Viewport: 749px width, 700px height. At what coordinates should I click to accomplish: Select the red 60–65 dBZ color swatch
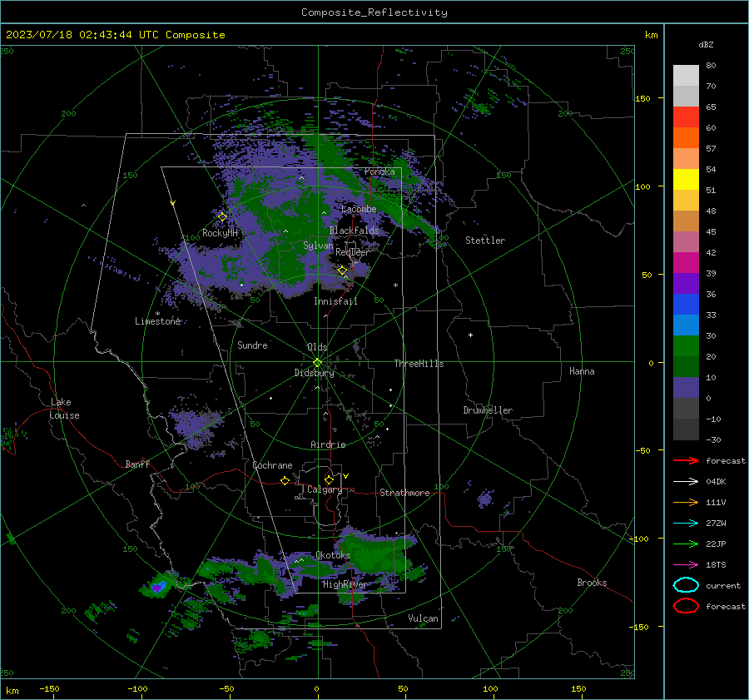click(686, 117)
